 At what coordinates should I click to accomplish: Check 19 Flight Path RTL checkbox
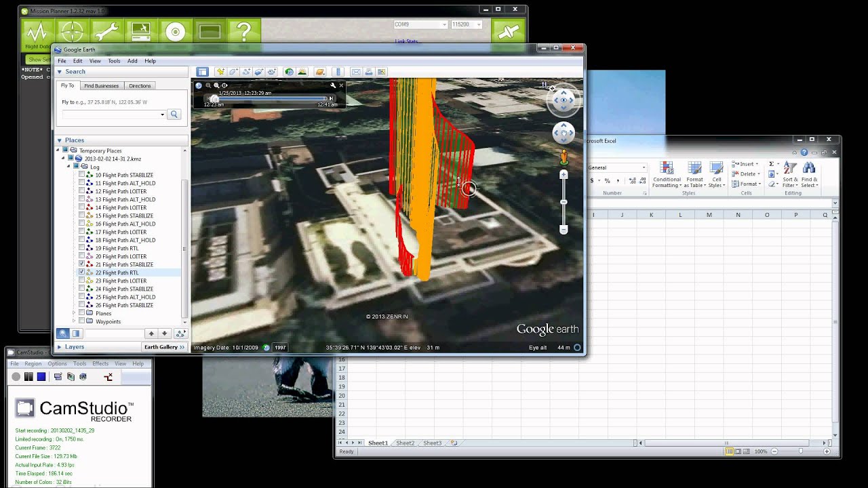click(x=82, y=248)
